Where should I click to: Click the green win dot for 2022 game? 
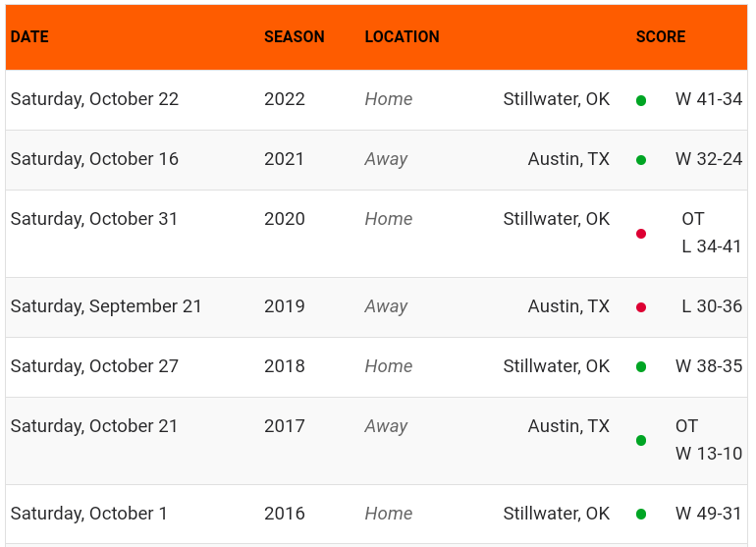click(641, 100)
